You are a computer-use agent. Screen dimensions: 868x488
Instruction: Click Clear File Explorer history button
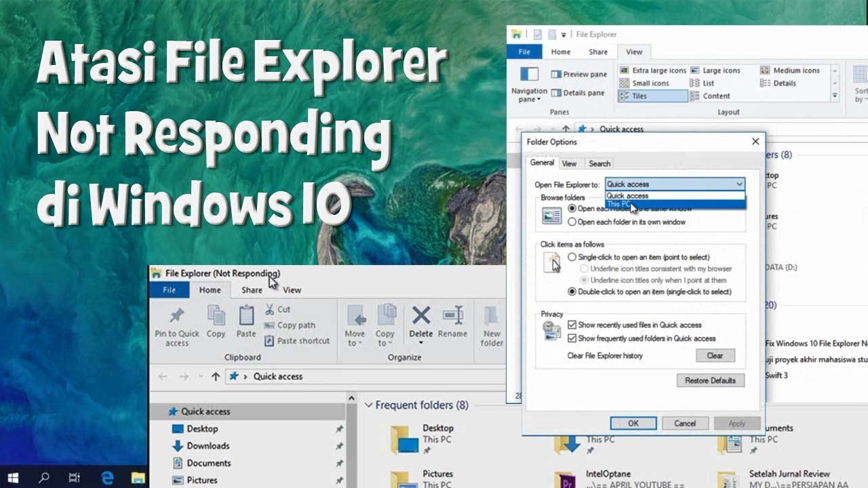[715, 355]
